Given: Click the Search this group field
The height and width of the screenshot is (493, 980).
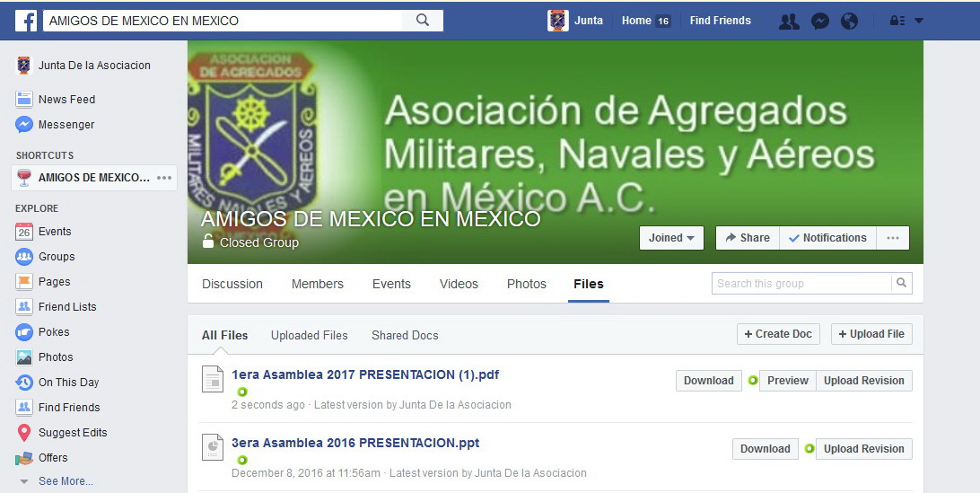Looking at the screenshot, I should (x=801, y=284).
